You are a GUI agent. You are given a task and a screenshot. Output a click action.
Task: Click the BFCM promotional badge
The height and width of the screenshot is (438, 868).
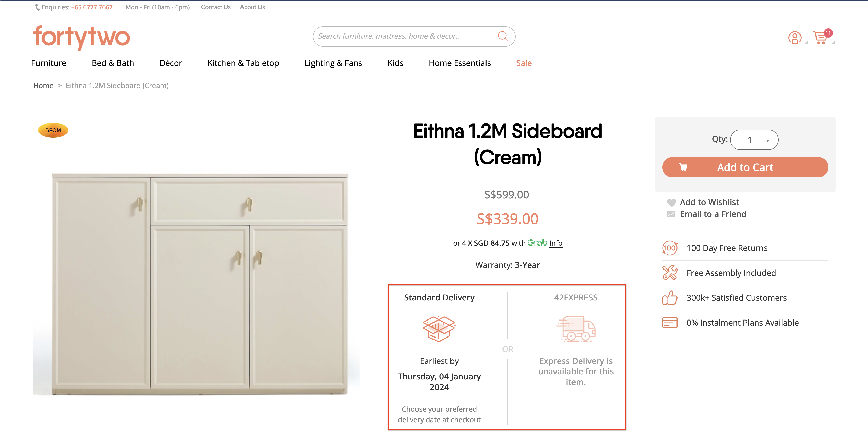click(53, 130)
